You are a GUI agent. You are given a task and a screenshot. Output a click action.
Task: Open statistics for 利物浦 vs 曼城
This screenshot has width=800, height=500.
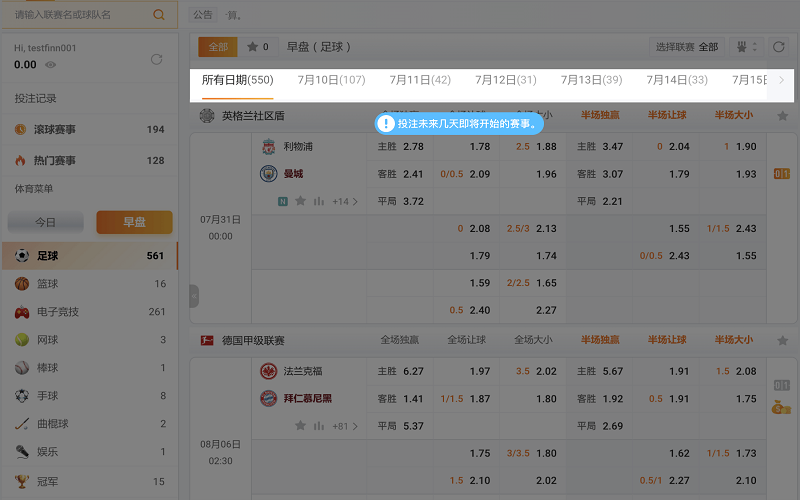tap(319, 201)
